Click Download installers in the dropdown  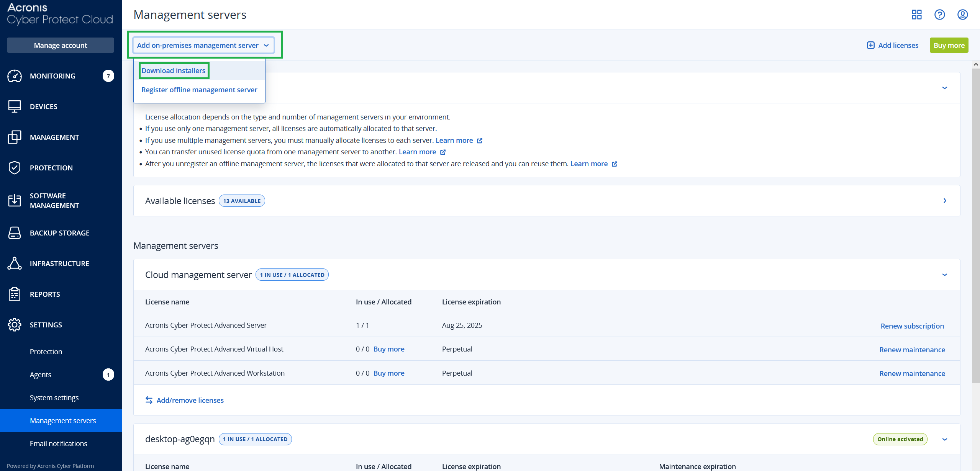[173, 70]
